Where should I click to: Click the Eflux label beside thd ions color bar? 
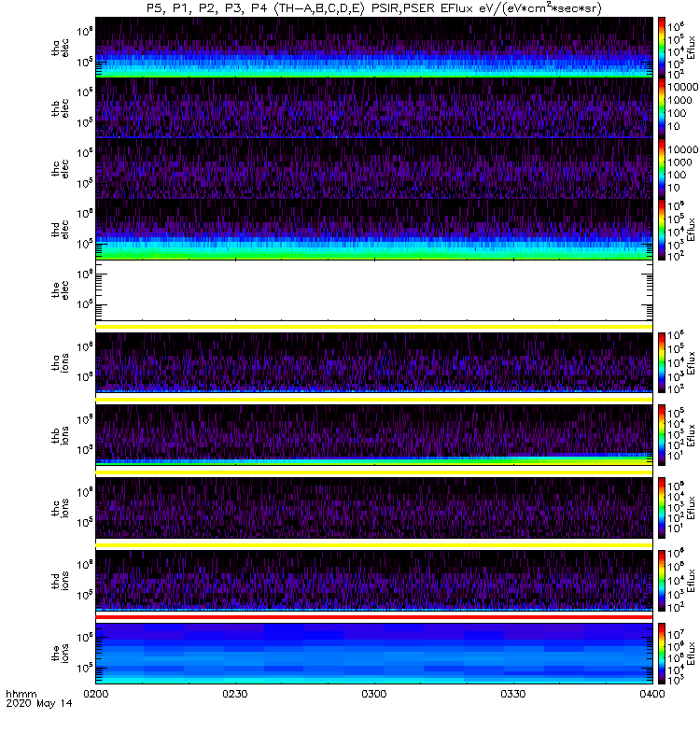click(x=692, y=581)
